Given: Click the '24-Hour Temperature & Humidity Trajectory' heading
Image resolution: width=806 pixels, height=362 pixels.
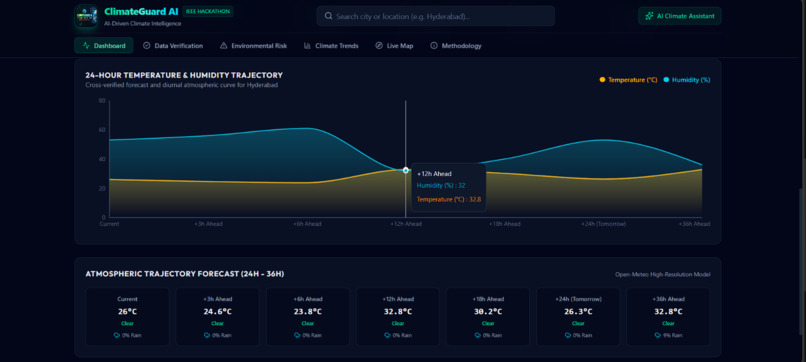Looking at the screenshot, I should point(184,76).
